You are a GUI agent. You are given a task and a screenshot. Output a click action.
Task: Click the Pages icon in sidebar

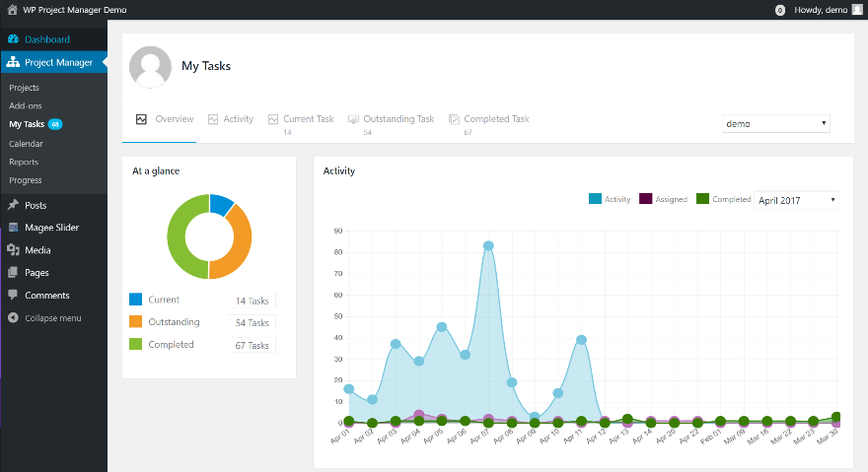(13, 273)
